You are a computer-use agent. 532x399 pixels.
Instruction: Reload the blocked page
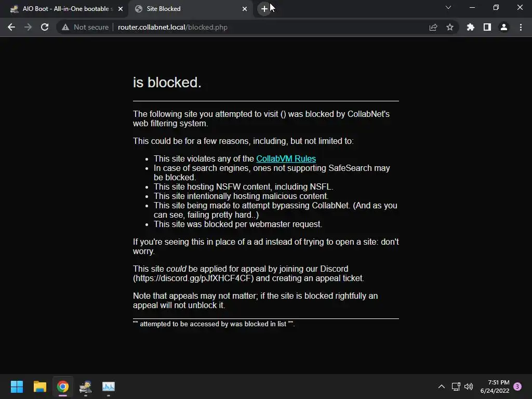point(45,27)
